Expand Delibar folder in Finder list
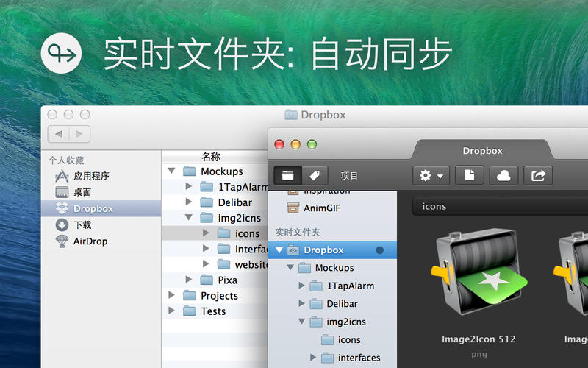Viewport: 588px width, 368px height. (x=189, y=202)
